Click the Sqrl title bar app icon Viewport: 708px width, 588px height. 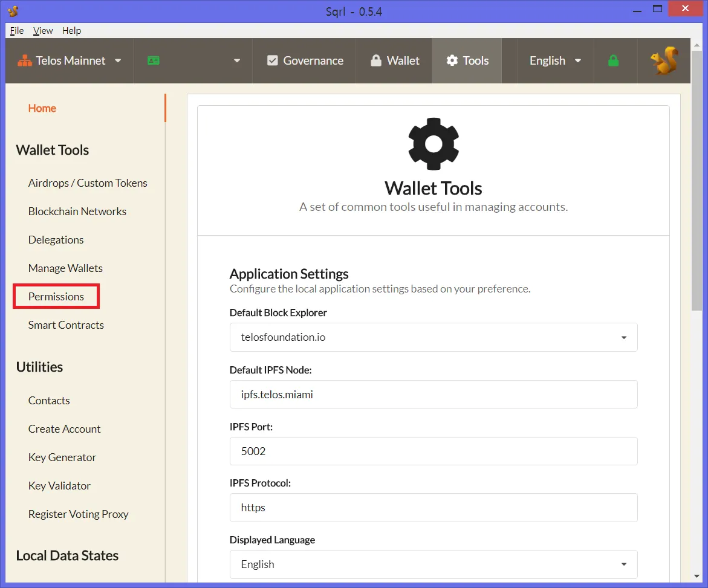(13, 11)
